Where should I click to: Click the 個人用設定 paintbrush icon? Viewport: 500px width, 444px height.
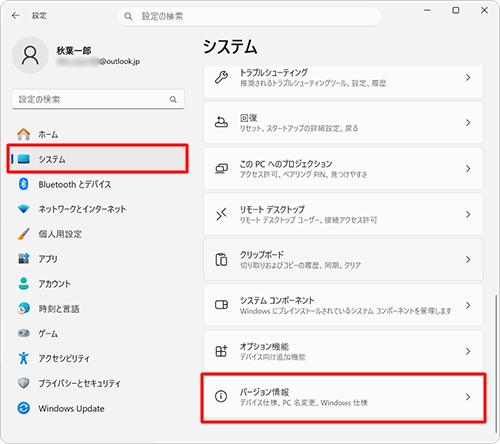pos(24,234)
